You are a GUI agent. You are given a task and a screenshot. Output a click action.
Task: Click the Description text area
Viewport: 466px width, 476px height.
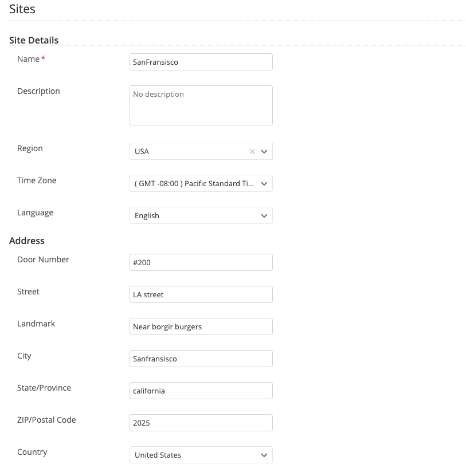click(x=201, y=105)
